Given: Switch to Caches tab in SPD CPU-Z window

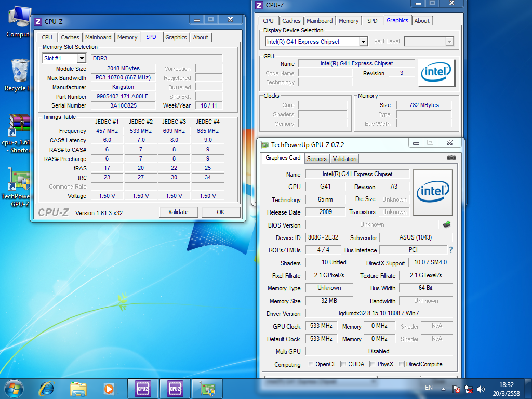Looking at the screenshot, I should click(70, 37).
